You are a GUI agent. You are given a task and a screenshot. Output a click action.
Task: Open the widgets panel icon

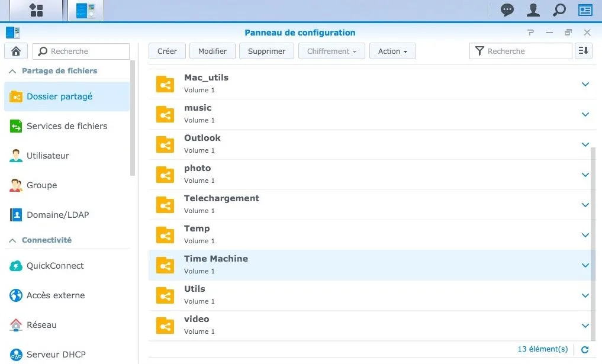coord(585,10)
